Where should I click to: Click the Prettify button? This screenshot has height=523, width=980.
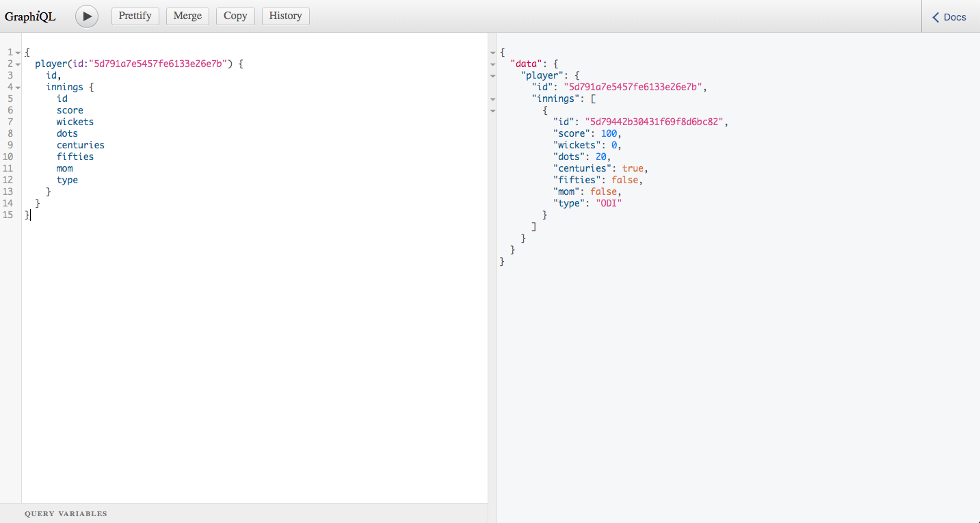[x=135, y=16]
